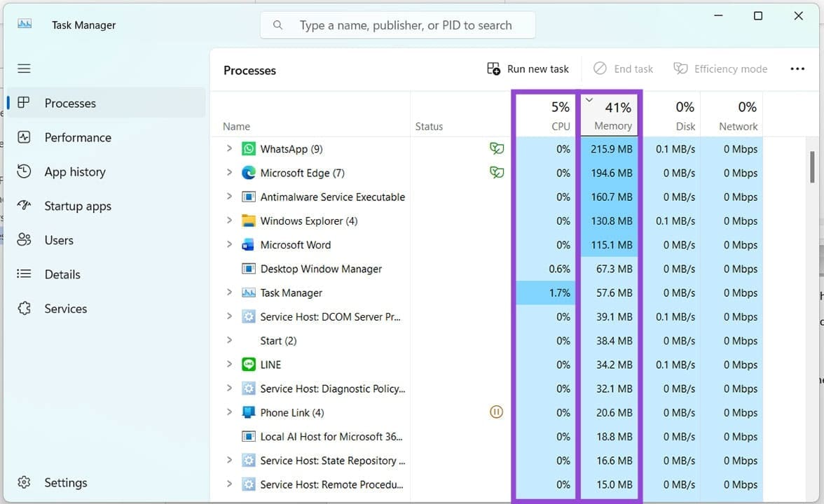Image resolution: width=824 pixels, height=504 pixels.
Task: Click the Memory column sort chevron
Action: click(x=589, y=99)
